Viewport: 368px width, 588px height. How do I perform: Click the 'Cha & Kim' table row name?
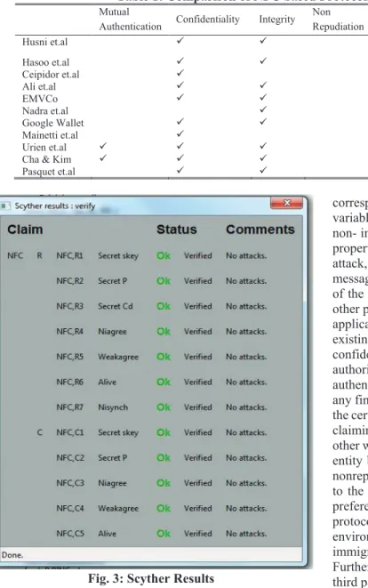coord(46,159)
